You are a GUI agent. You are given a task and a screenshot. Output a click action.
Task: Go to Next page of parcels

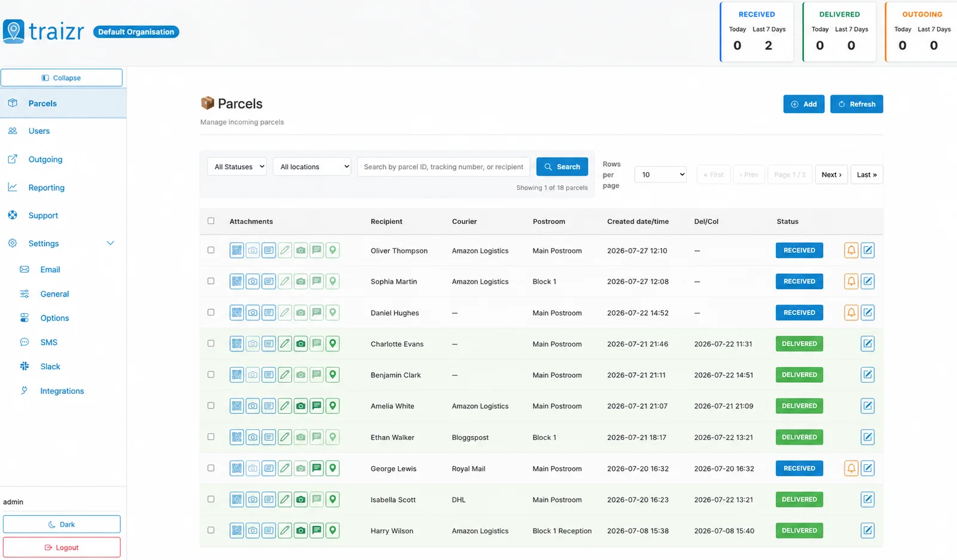coord(831,175)
